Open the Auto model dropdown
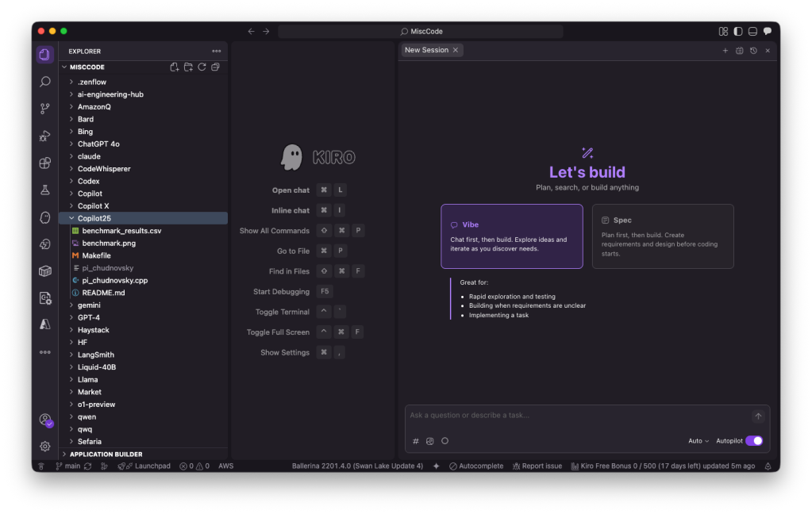Screen dimensions: 812x514 (x=698, y=441)
